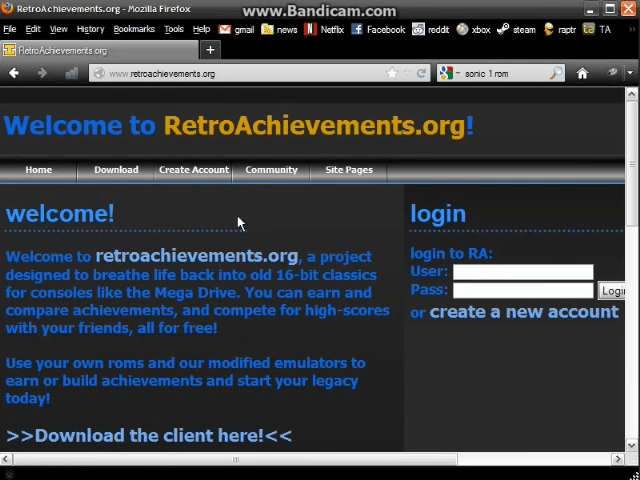Click the search magnifier icon

[x=556, y=73]
